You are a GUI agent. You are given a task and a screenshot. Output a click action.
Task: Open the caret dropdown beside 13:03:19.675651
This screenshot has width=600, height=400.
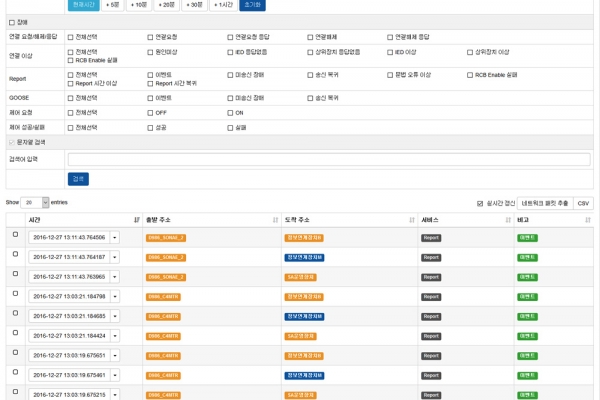pos(114,356)
